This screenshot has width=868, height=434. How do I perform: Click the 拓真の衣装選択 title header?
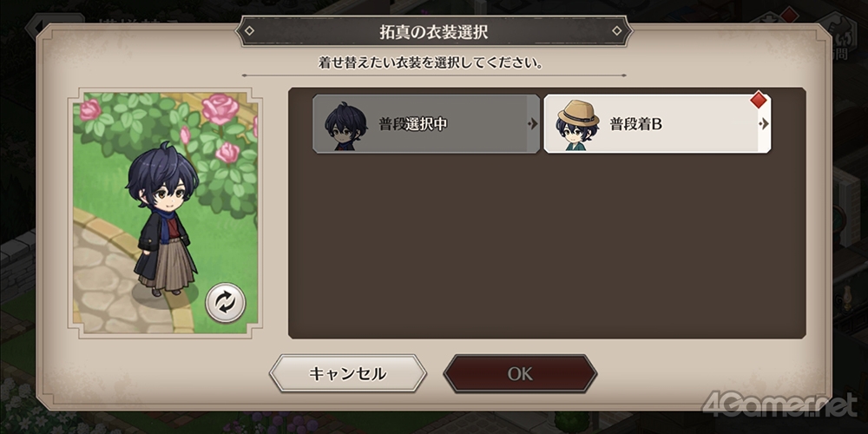(434, 31)
